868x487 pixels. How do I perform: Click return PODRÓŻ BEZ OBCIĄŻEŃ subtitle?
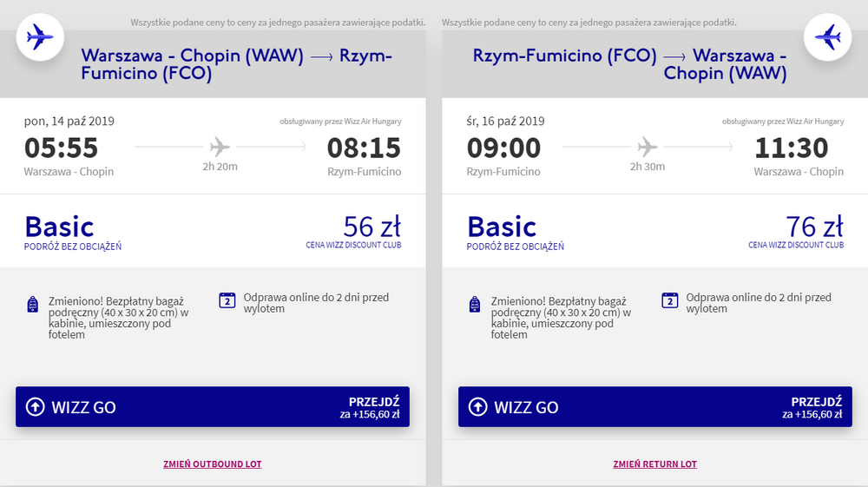[515, 247]
